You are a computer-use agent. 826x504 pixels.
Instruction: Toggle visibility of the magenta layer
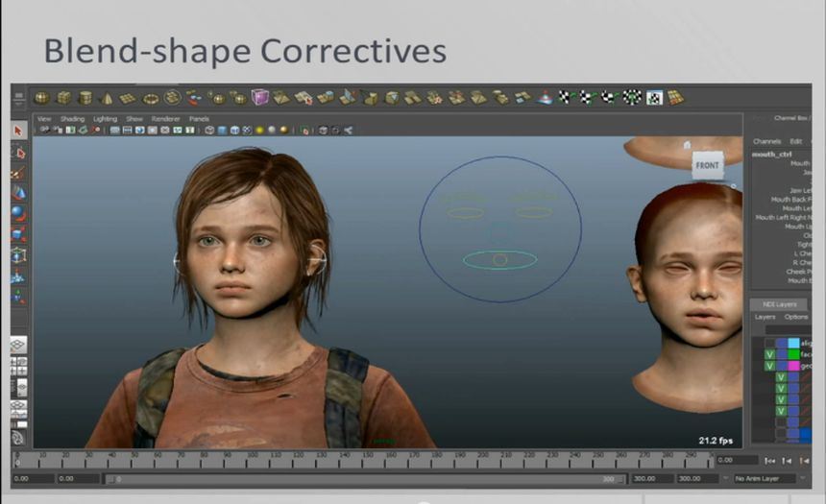770,366
